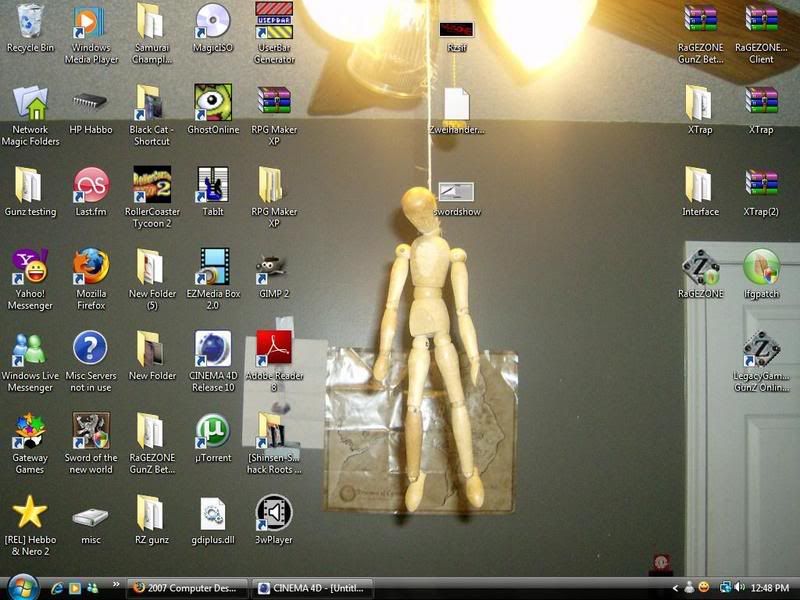
Task: Open Yahoo! Messenger shortcut
Action: [29, 268]
